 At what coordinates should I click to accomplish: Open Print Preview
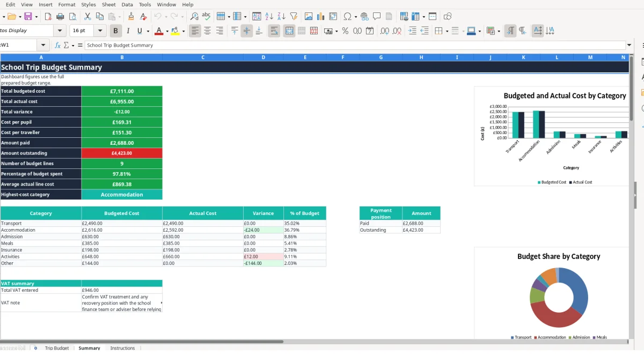point(72,17)
